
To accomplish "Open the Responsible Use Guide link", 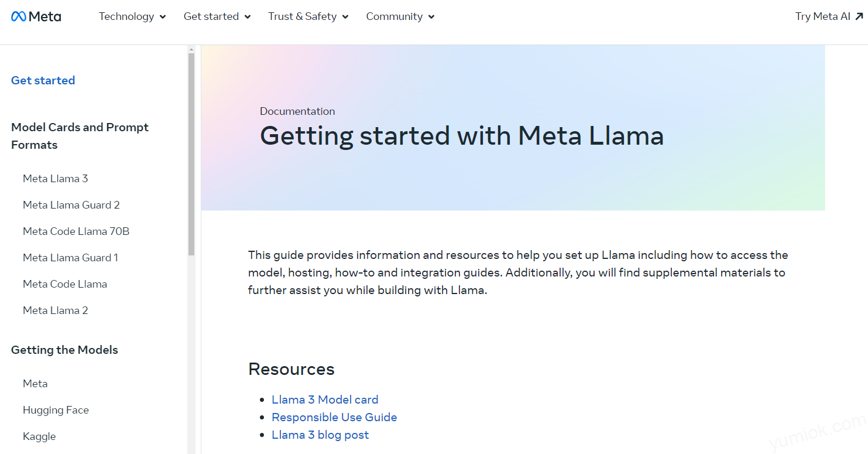I will [334, 417].
